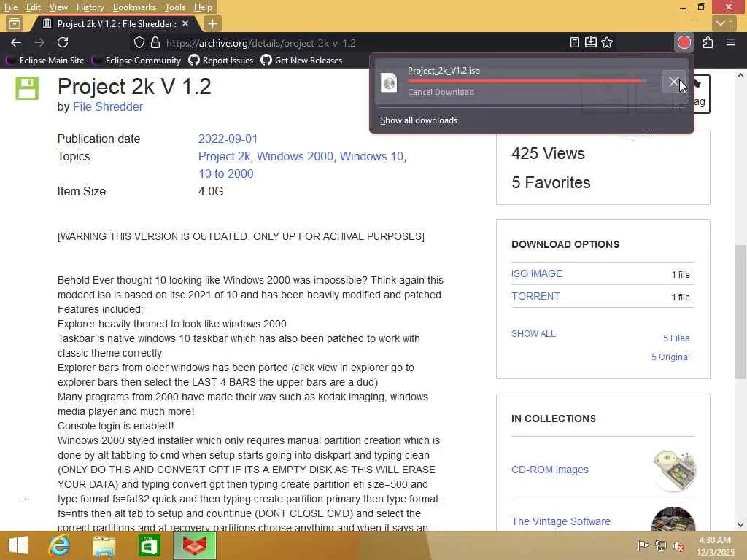Image resolution: width=747 pixels, height=560 pixels.
Task: Open the 5 Original link
Action: [x=670, y=357]
